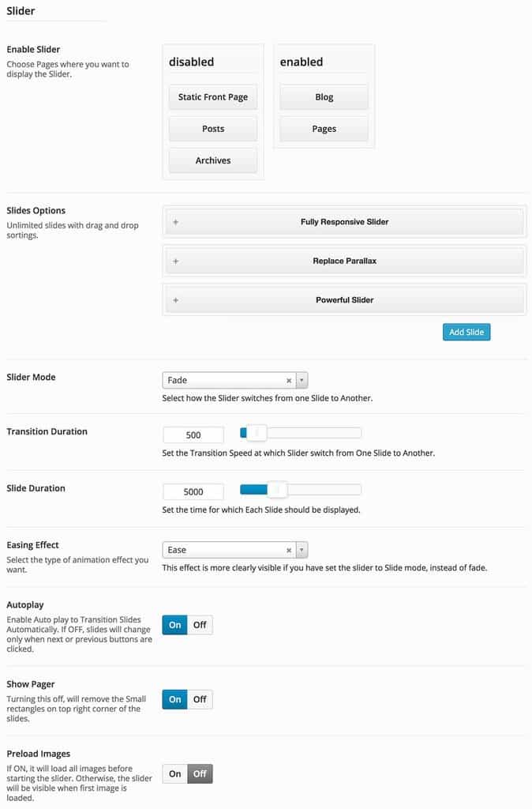532x809 pixels.
Task: Open the Slider Mode dropdown arrow
Action: point(302,381)
